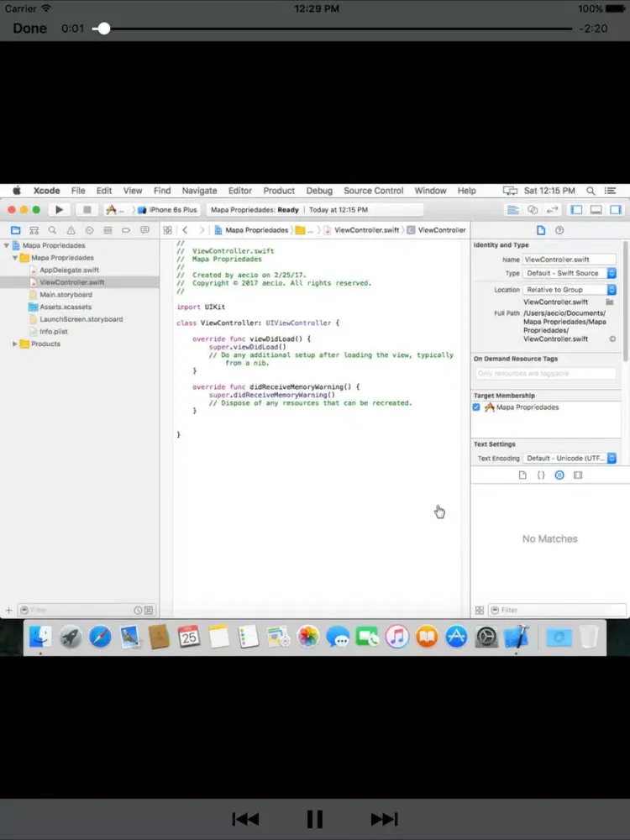Open the Debug navigator tab
Screen dimensions: 630x840
tap(108, 230)
